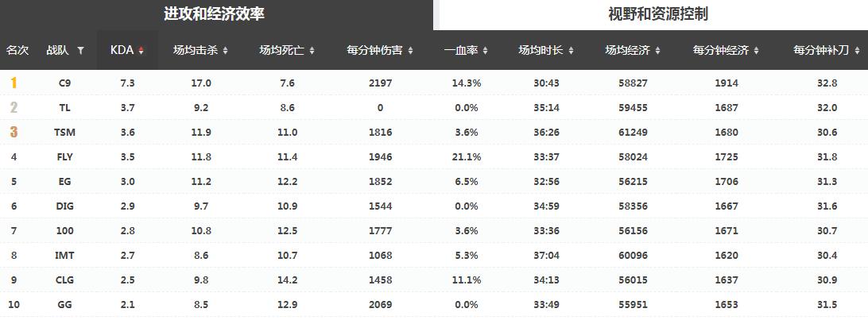Viewport: 868px width, 320px height.
Task: Open the 战队 team filter funnel icon
Action: click(80, 50)
